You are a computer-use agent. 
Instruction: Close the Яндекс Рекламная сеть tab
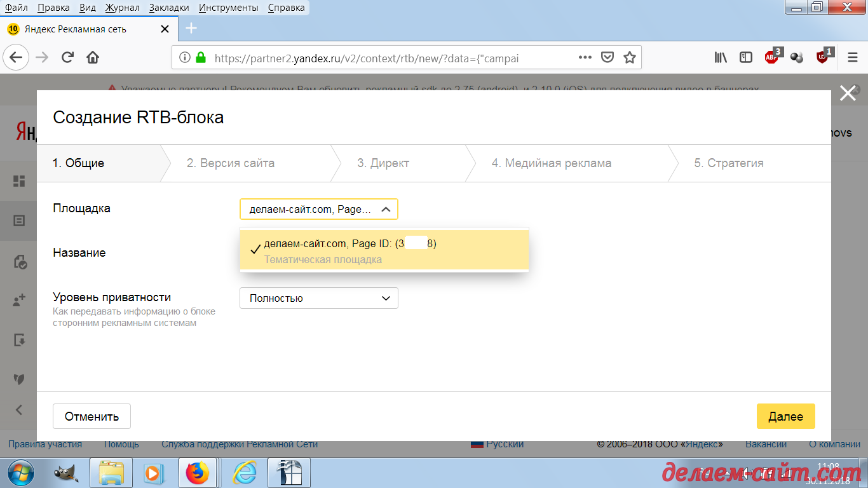pos(165,29)
